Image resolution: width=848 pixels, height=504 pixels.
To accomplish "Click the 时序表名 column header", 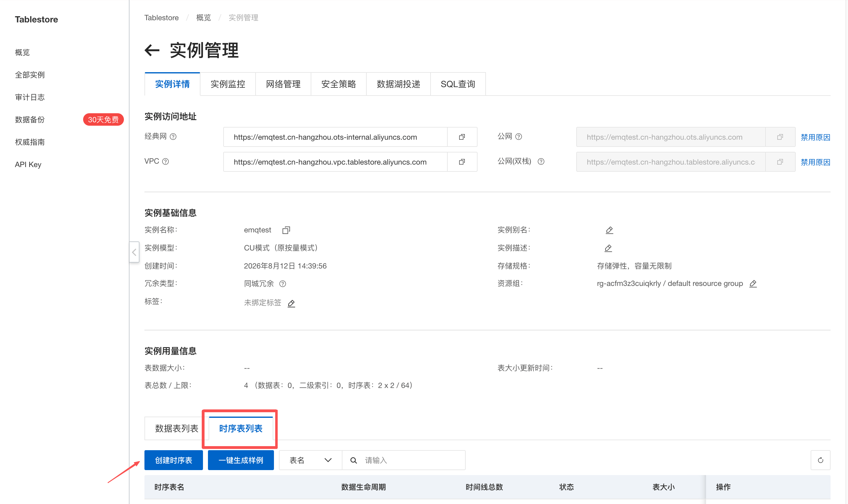I will [x=169, y=487].
